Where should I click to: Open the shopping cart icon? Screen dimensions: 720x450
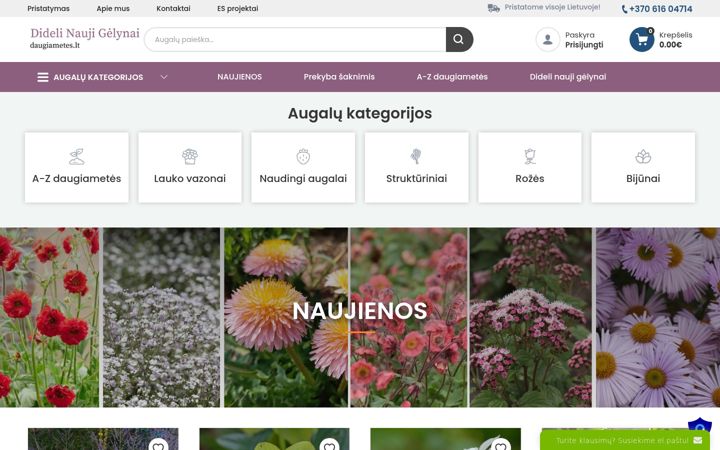(642, 39)
